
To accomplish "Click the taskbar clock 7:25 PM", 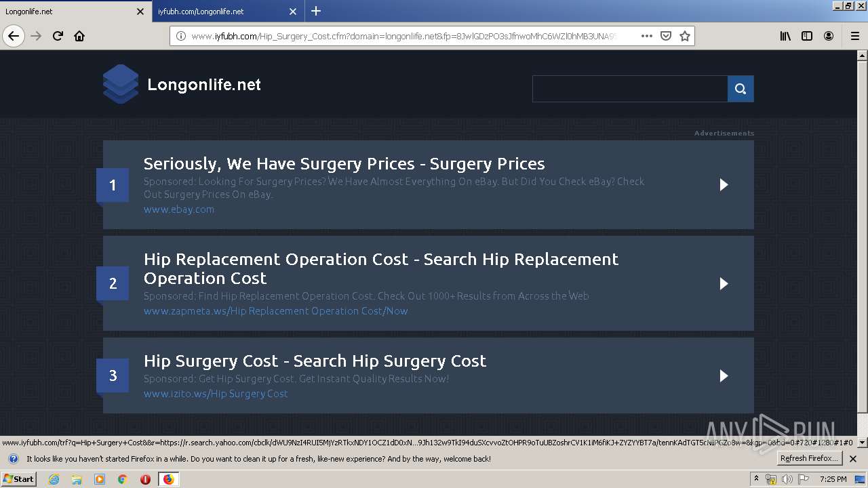I will (833, 479).
